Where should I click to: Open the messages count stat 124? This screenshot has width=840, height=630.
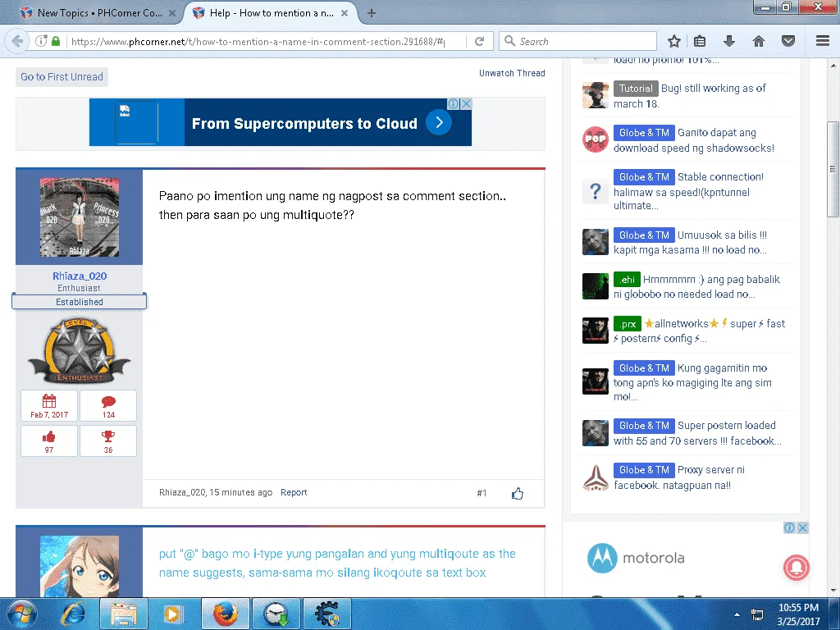[x=108, y=405]
